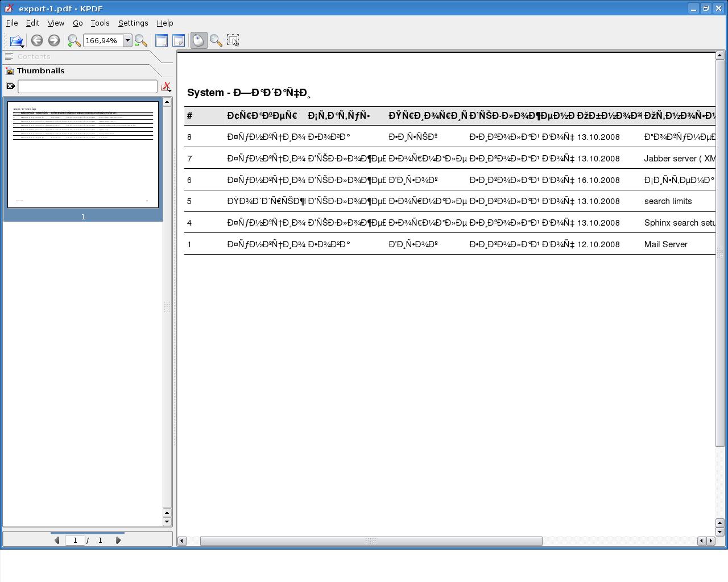The width and height of the screenshot is (728, 582).
Task: Open the File menu
Action: pos(12,23)
